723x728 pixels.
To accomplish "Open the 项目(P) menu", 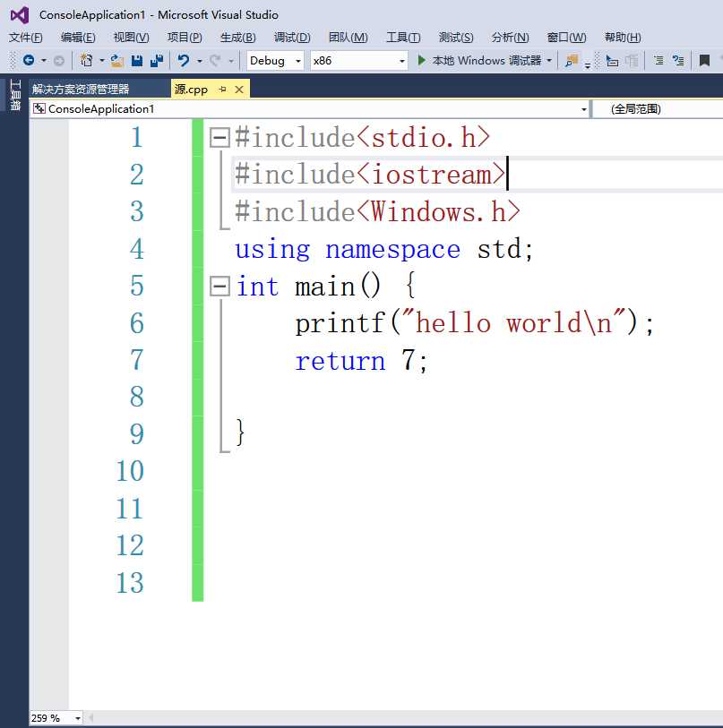I will 185,37.
